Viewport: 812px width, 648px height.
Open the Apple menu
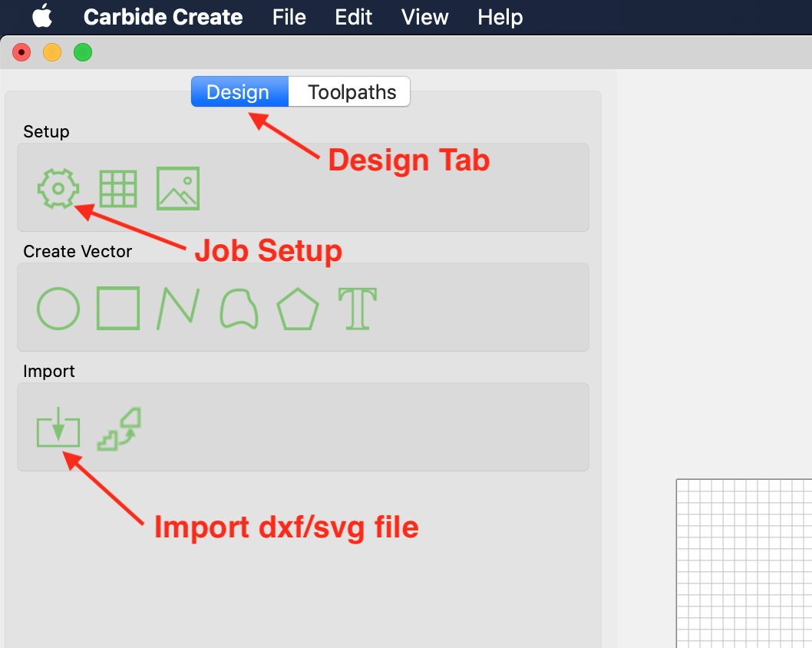(42, 16)
